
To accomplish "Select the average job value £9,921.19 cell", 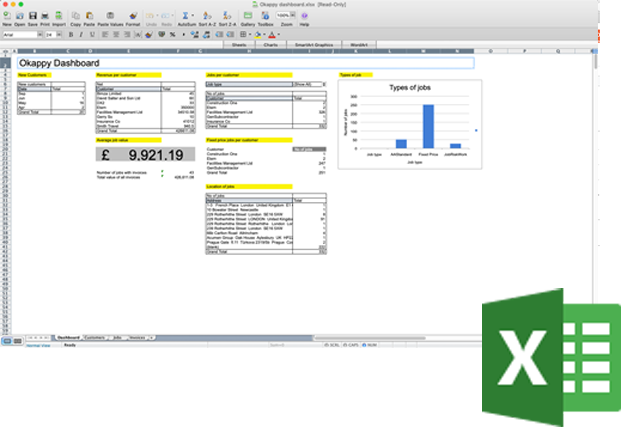I will click(145, 154).
